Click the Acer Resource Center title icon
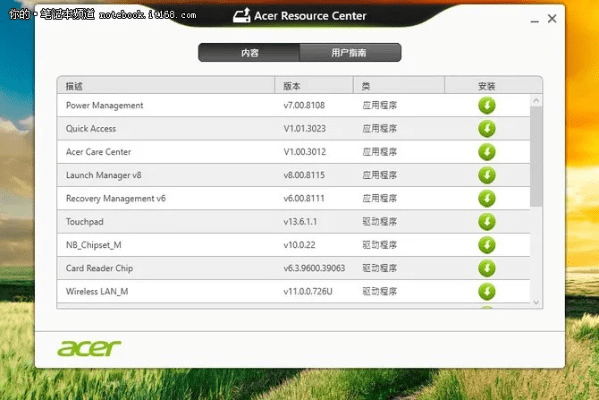The width and height of the screenshot is (599, 400). point(241,15)
